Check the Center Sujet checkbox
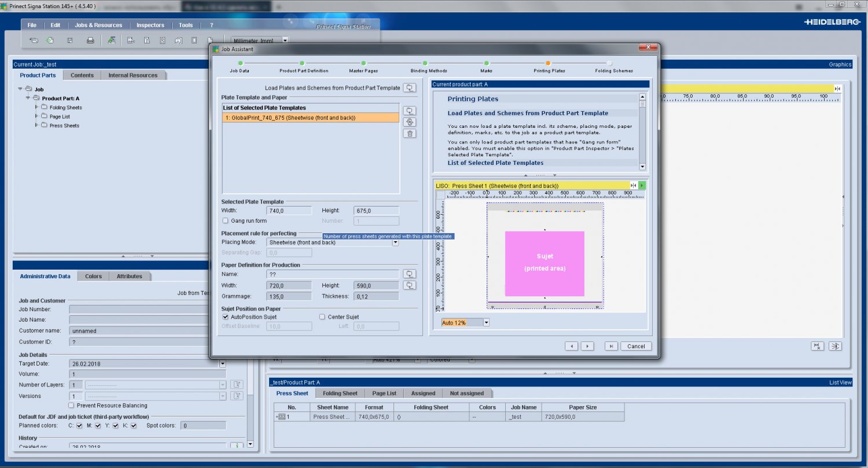 322,317
